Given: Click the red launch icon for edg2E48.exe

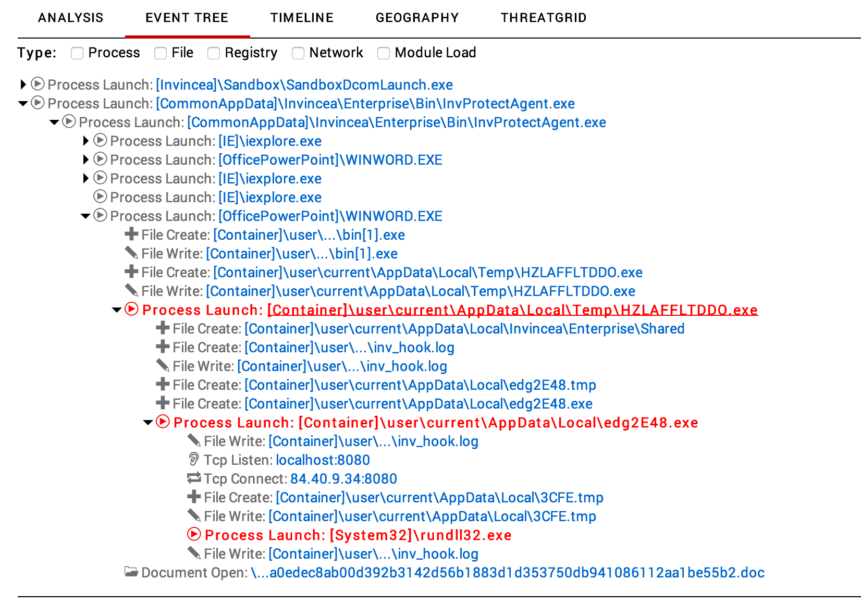Looking at the screenshot, I should click(163, 422).
